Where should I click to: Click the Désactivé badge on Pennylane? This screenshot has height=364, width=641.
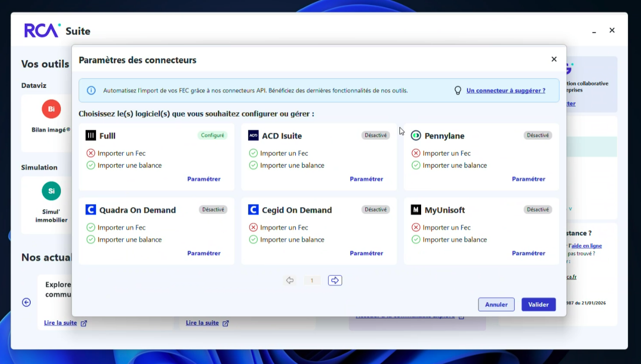pyautogui.click(x=538, y=135)
